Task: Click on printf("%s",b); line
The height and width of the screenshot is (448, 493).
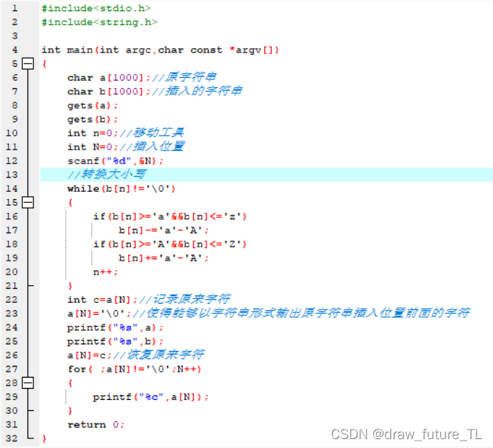Action: pos(115,341)
